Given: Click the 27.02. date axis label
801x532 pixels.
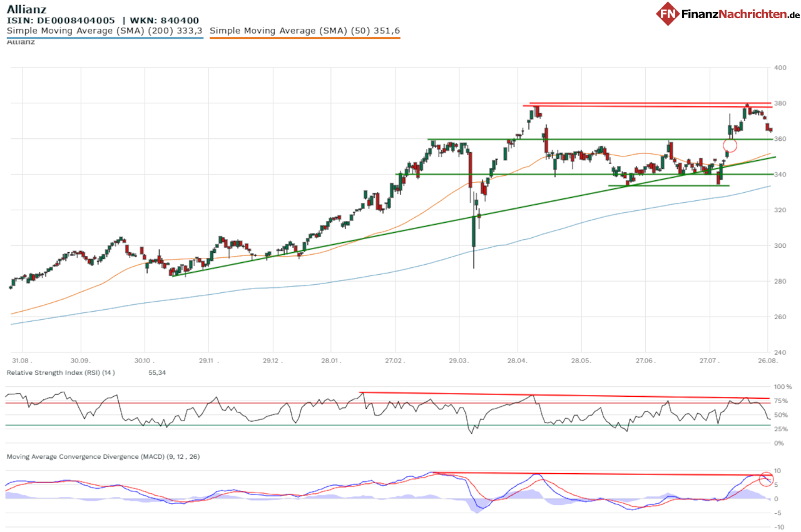Looking at the screenshot, I should pos(395,361).
